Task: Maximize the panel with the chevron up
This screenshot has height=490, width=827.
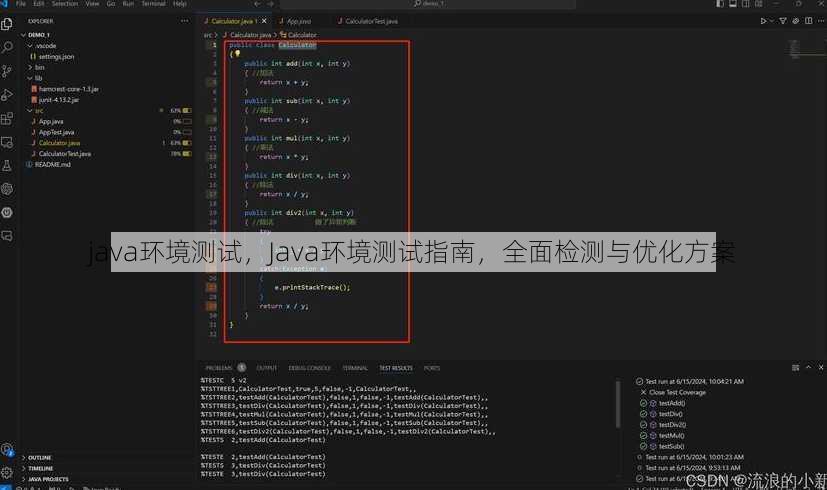Action: tap(808, 367)
